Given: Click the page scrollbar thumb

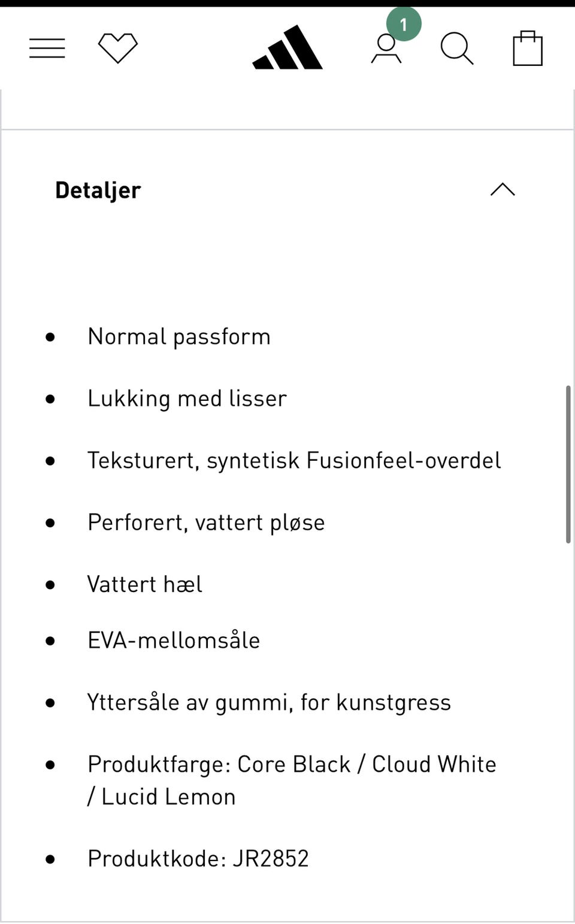Looking at the screenshot, I should (568, 464).
